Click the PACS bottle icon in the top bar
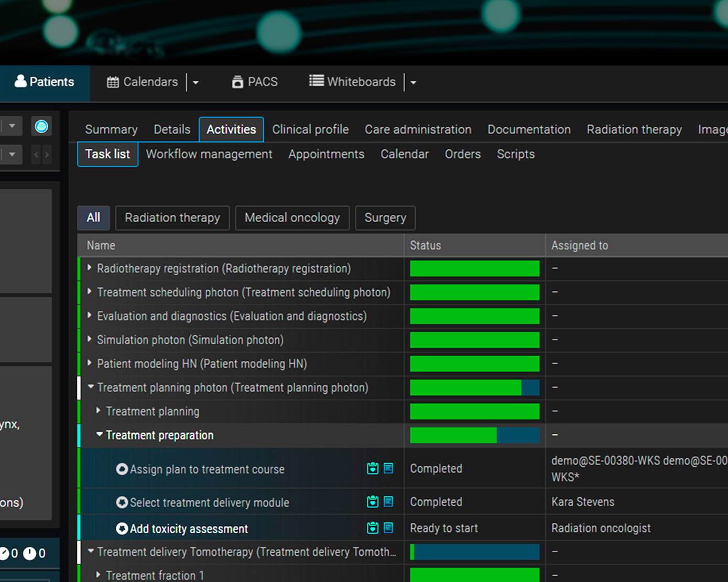The height and width of the screenshot is (582, 728). coord(237,82)
